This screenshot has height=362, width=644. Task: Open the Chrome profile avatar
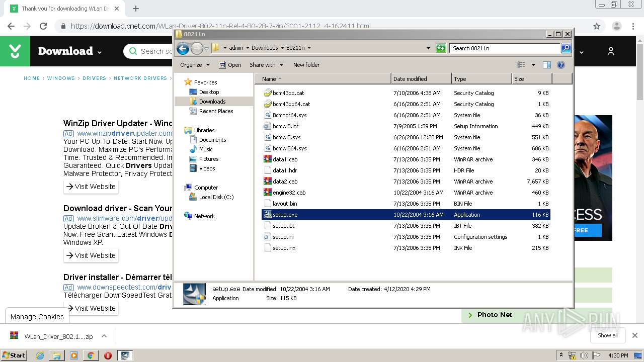pyautogui.click(x=616, y=26)
